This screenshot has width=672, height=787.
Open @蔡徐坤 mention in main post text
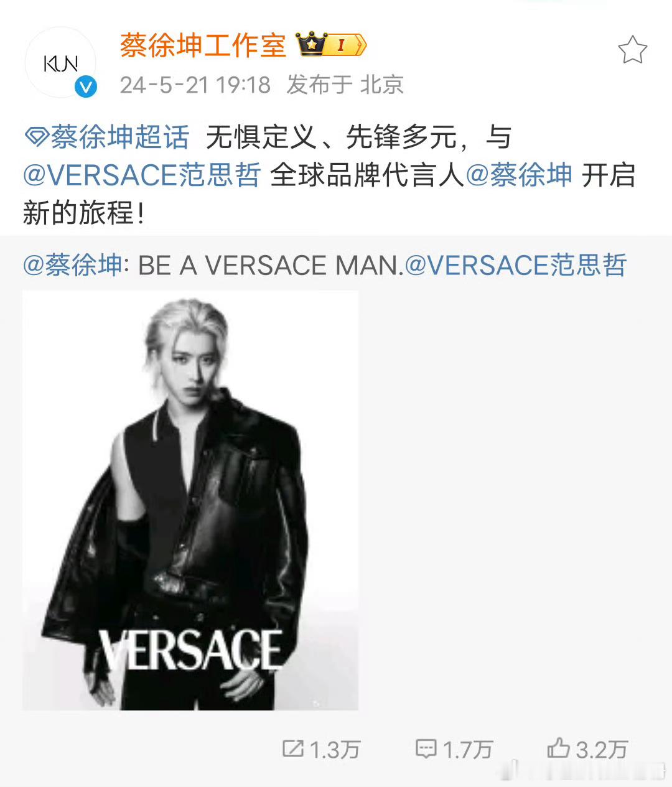pyautogui.click(x=519, y=175)
